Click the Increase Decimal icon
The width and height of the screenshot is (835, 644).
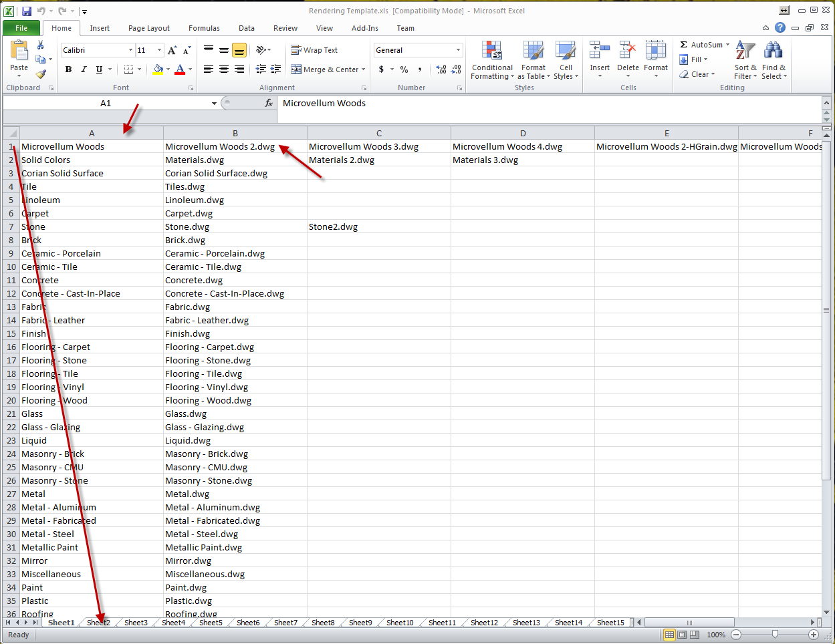click(x=441, y=69)
